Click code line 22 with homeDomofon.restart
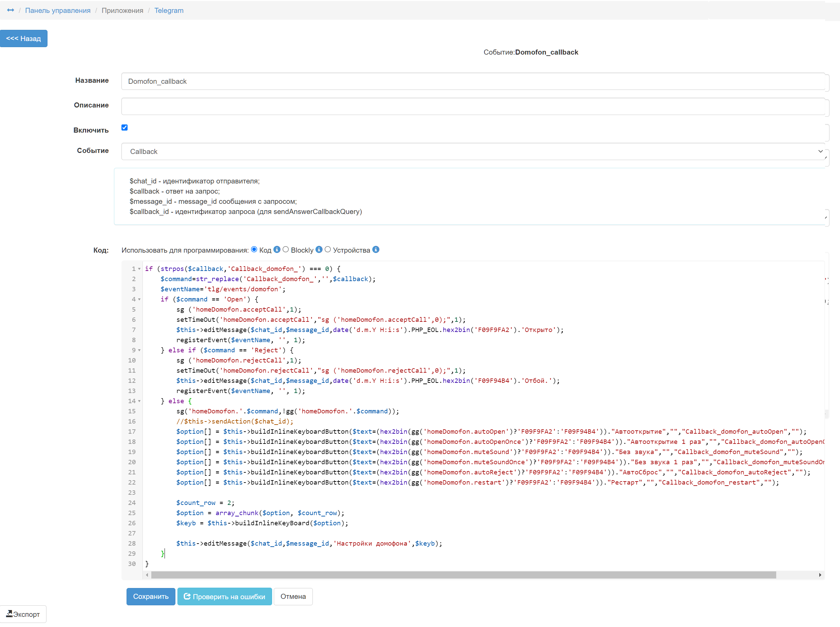 click(477, 483)
